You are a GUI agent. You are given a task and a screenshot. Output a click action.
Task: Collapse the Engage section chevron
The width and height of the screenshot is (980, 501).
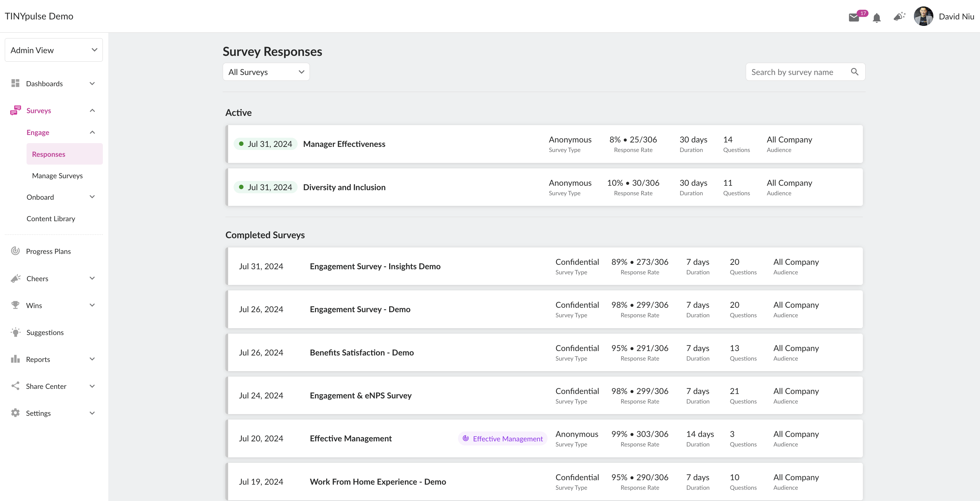92,132
